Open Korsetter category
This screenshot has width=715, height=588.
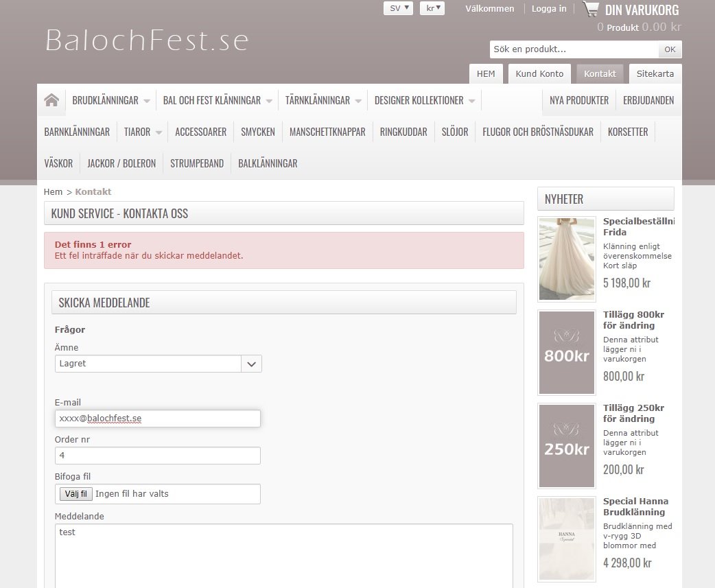coord(628,132)
